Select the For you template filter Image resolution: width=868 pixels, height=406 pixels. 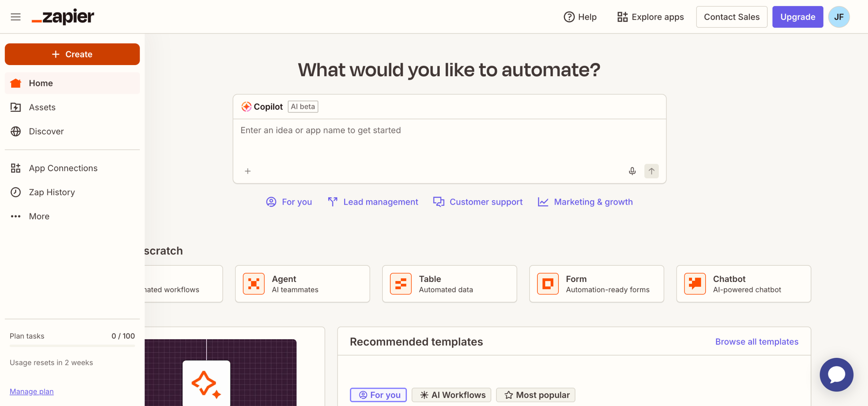(x=378, y=395)
